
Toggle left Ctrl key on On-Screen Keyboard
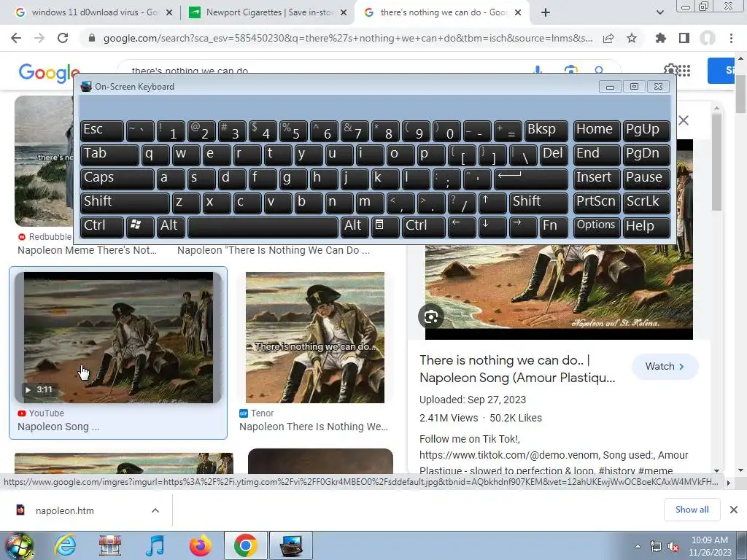[x=102, y=227]
